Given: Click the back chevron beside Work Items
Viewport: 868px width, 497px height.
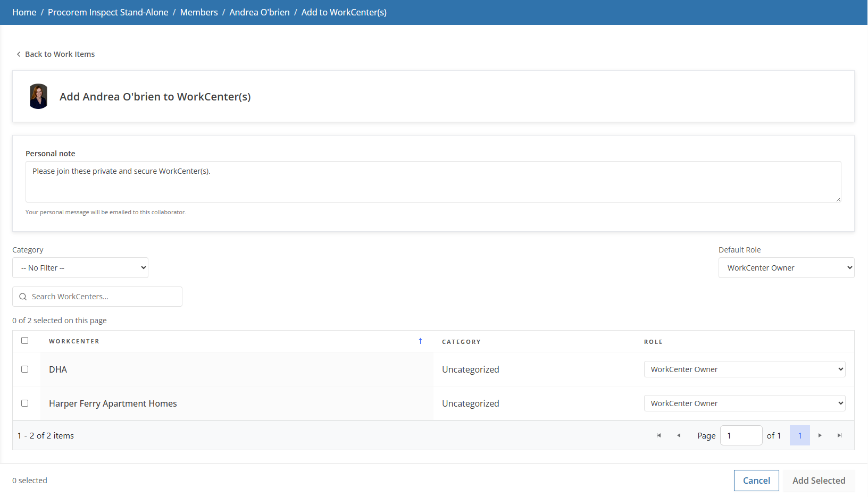Looking at the screenshot, I should pyautogui.click(x=19, y=54).
